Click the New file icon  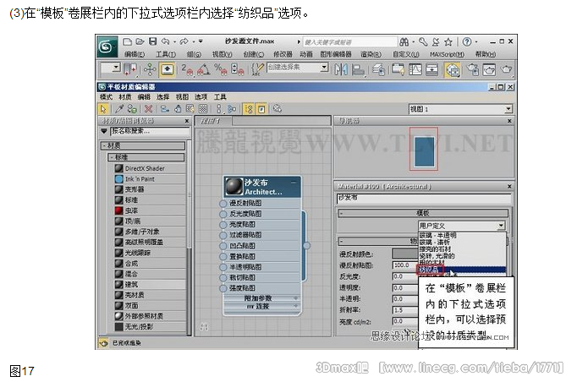coord(128,41)
